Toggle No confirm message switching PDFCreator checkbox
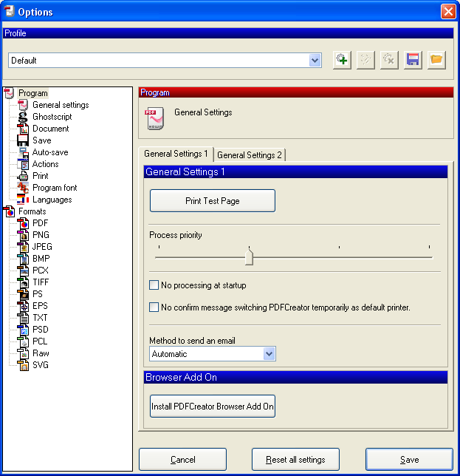Image resolution: width=460 pixels, height=476 pixels. point(154,307)
